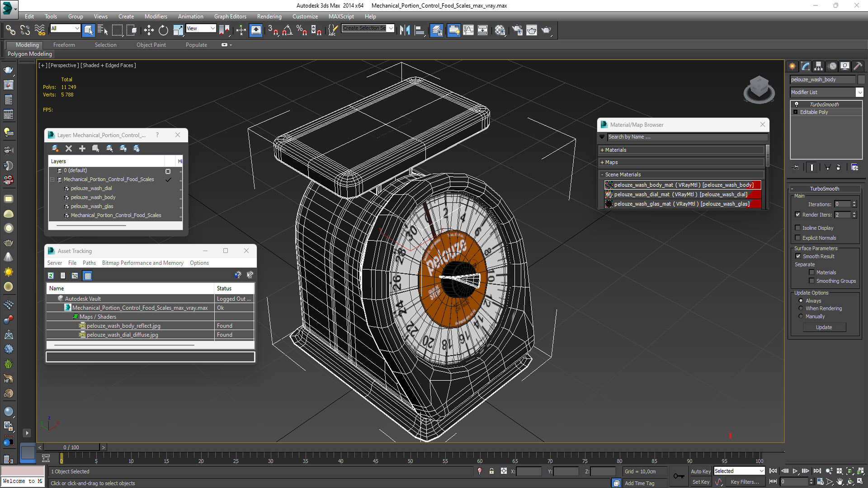Open the Graph Editors menu
The width and height of the screenshot is (868, 488).
click(x=230, y=16)
